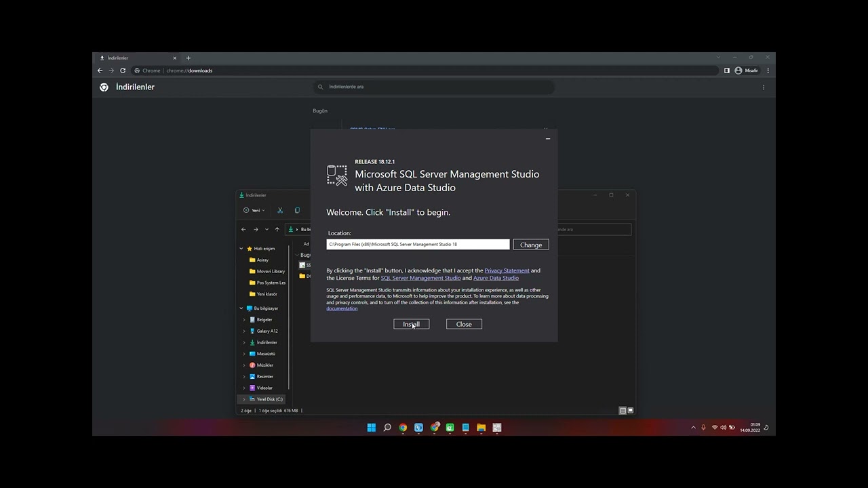Open volume tray icon
This screenshot has width=868, height=488.
(x=723, y=428)
